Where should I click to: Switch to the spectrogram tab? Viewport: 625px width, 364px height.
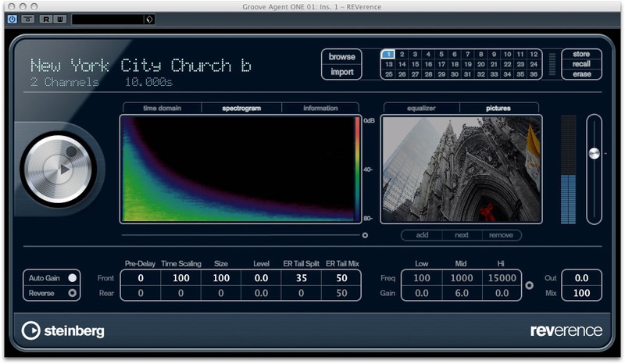click(x=241, y=108)
